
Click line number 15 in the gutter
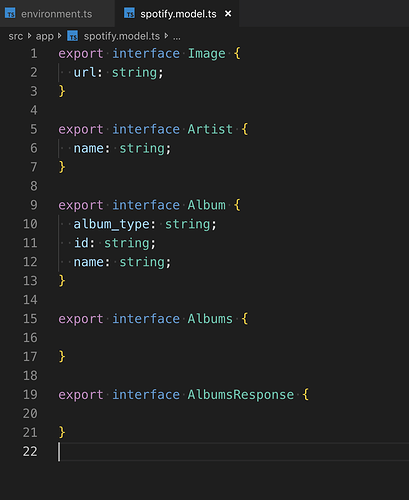click(30, 319)
